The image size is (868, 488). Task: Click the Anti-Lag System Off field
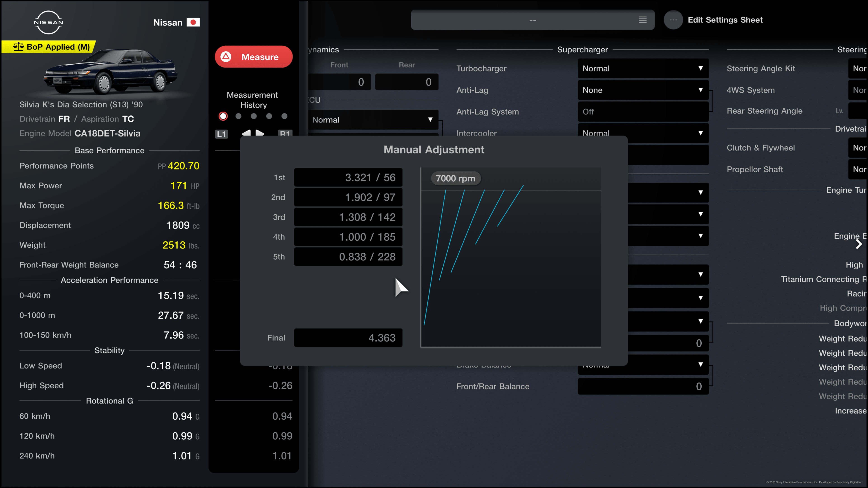coord(643,111)
